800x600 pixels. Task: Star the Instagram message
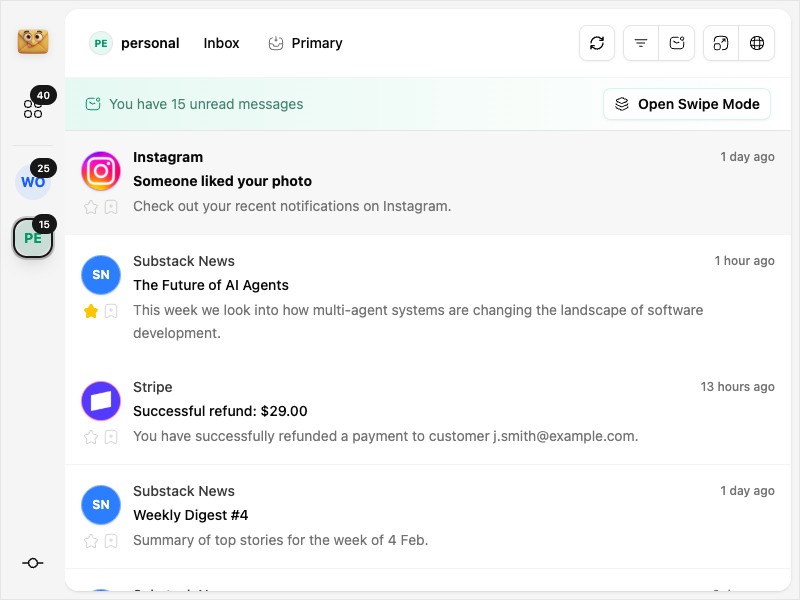(x=91, y=207)
